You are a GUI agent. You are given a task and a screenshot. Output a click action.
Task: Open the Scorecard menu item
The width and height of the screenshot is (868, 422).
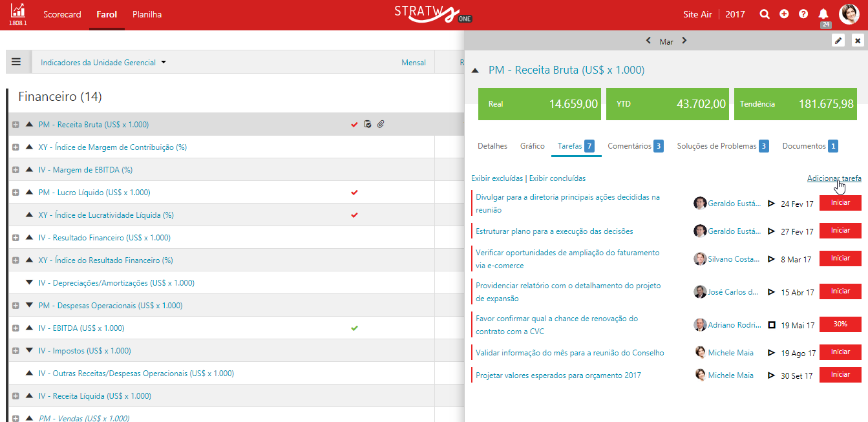click(62, 14)
